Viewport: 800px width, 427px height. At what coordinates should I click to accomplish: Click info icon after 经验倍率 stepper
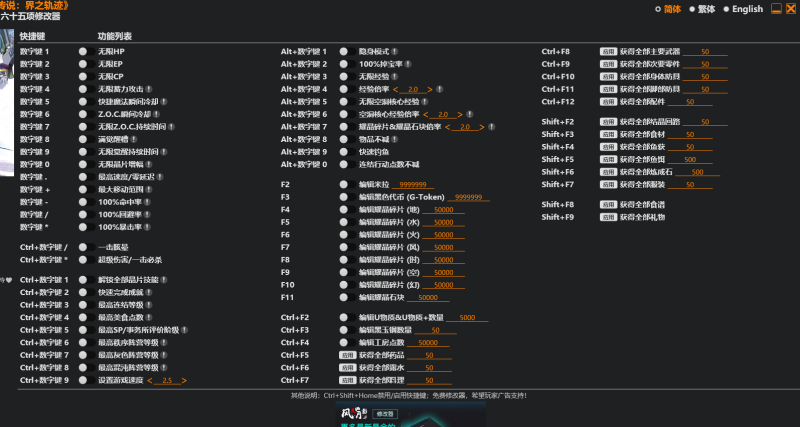pyautogui.click(x=439, y=89)
